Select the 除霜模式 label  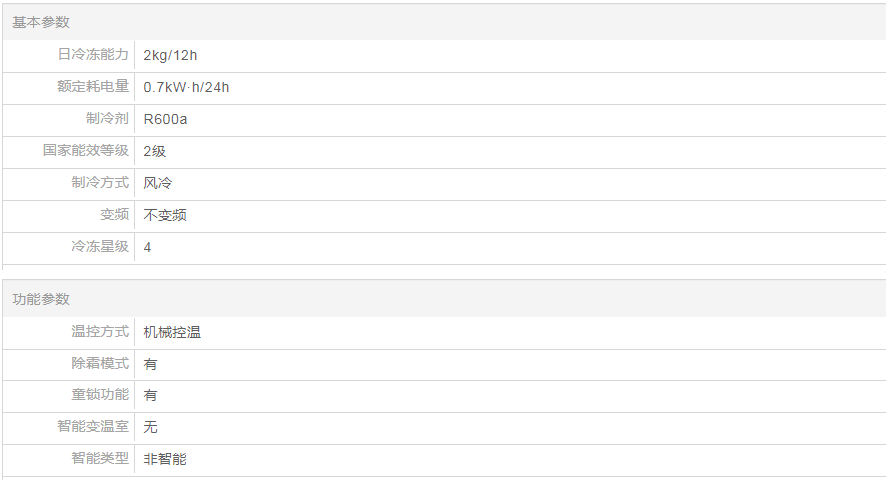click(x=100, y=364)
